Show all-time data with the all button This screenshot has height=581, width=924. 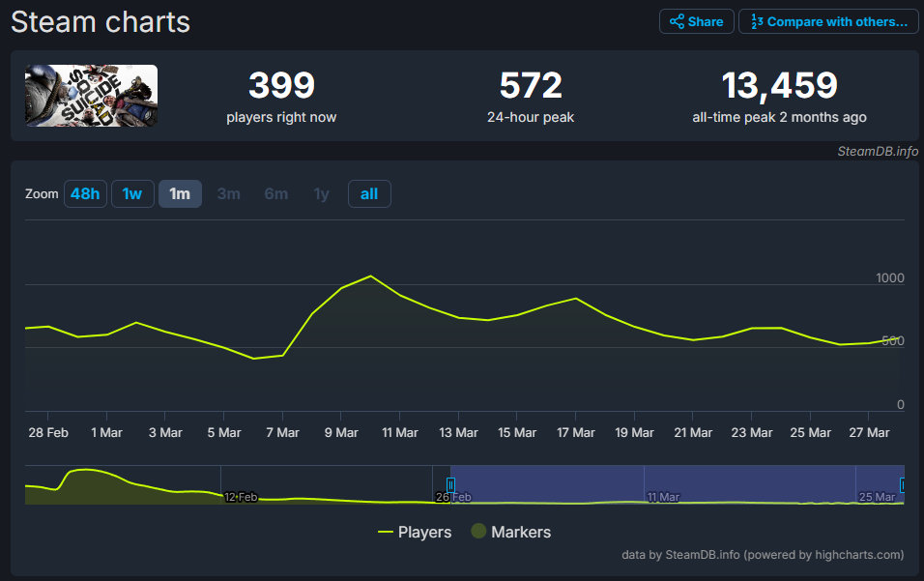click(x=369, y=193)
